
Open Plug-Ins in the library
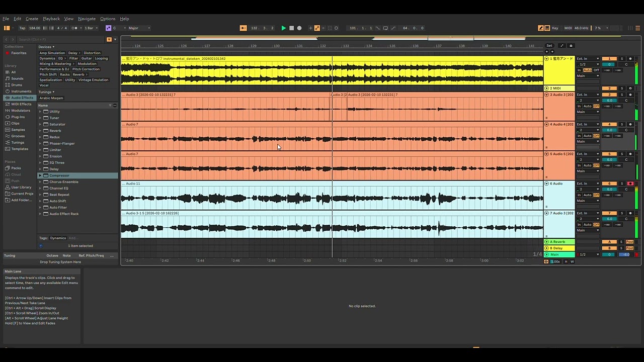(x=18, y=117)
